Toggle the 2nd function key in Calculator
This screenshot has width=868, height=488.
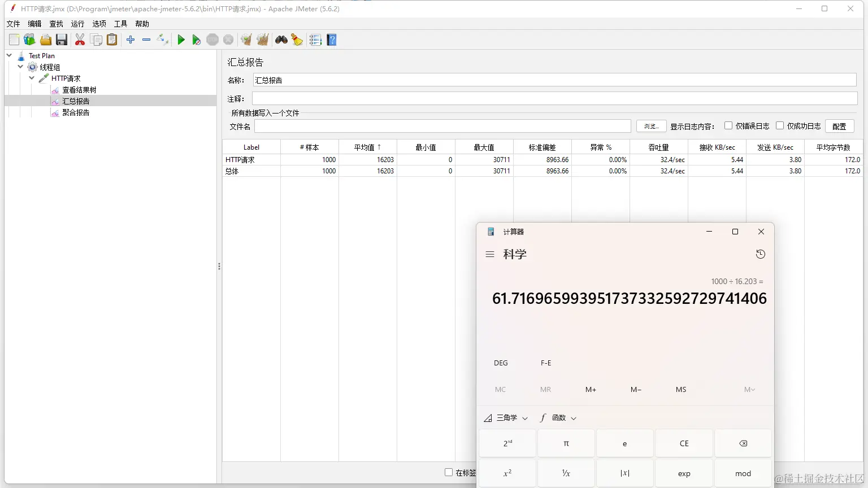pyautogui.click(x=507, y=443)
